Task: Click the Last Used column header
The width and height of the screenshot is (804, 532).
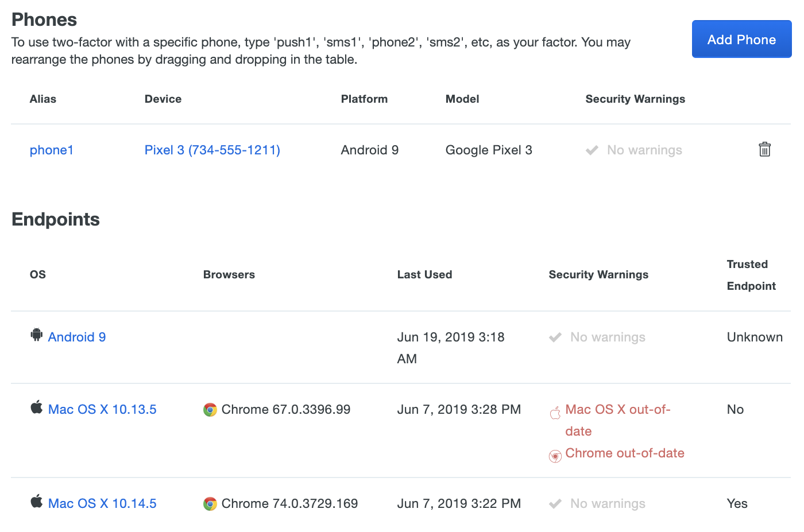Action: point(424,274)
